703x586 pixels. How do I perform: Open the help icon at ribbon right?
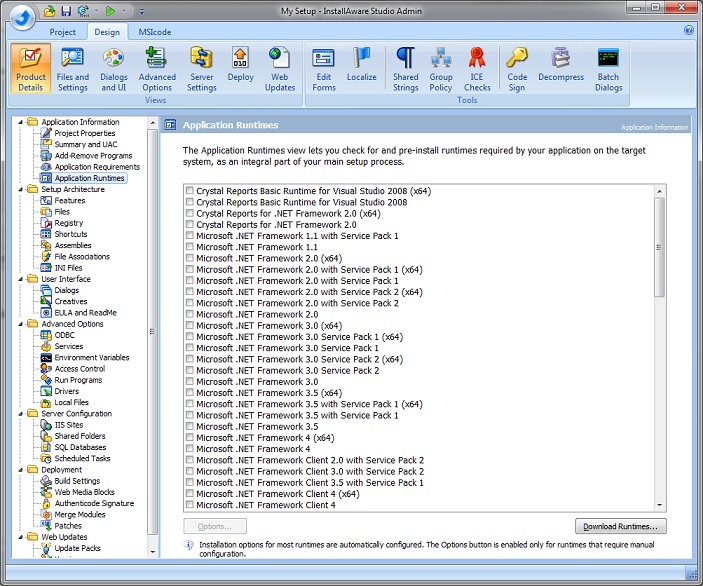click(689, 30)
